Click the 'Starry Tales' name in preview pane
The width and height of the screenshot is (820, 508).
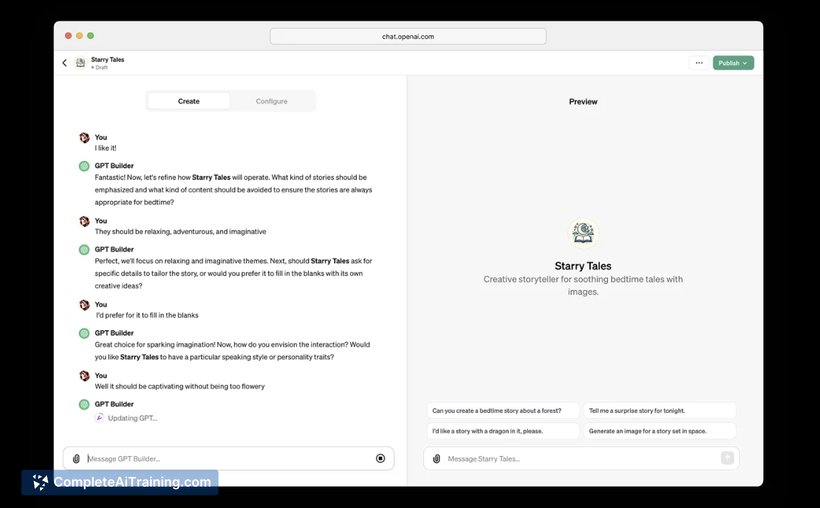pyautogui.click(x=583, y=266)
